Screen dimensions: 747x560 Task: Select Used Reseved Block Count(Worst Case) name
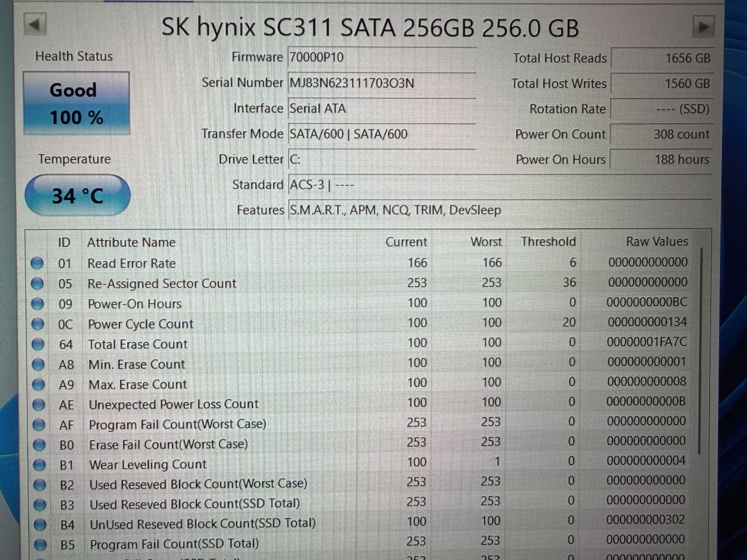(198, 484)
